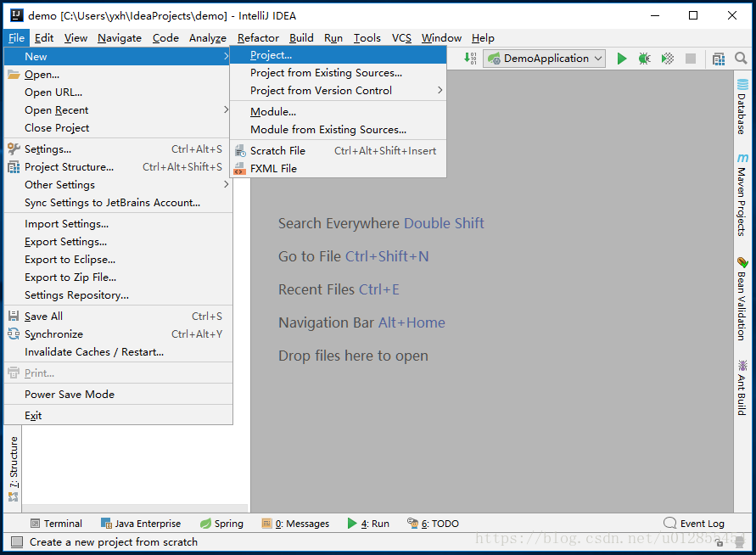Expand the Other Settings submenu
The width and height of the screenshot is (756, 555).
click(x=118, y=185)
